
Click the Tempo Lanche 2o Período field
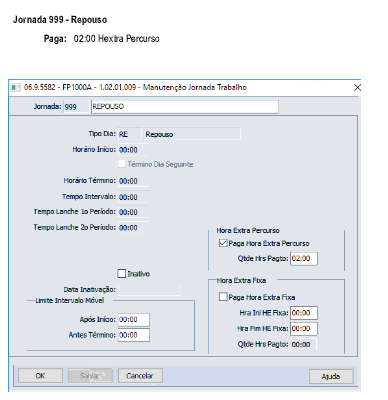click(134, 227)
